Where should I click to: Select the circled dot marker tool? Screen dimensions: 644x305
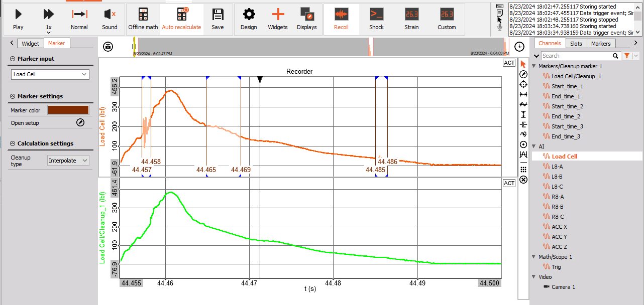[x=523, y=144]
